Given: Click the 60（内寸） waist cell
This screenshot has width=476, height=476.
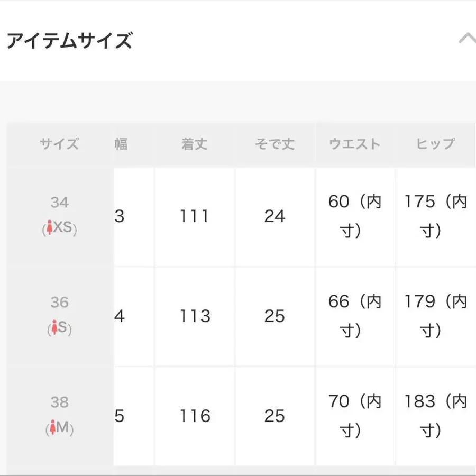Looking at the screenshot, I should pos(354,216).
